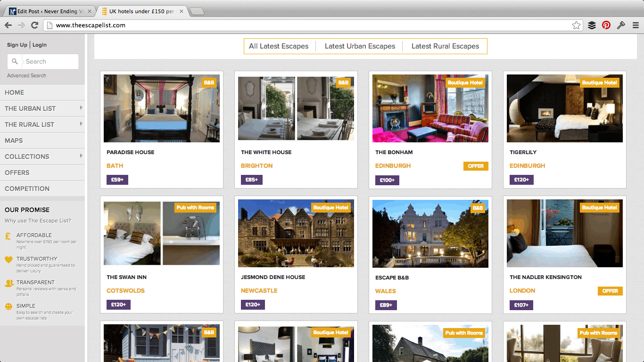644x362 pixels.
Task: Click the address bar URL field
Action: click(x=312, y=25)
